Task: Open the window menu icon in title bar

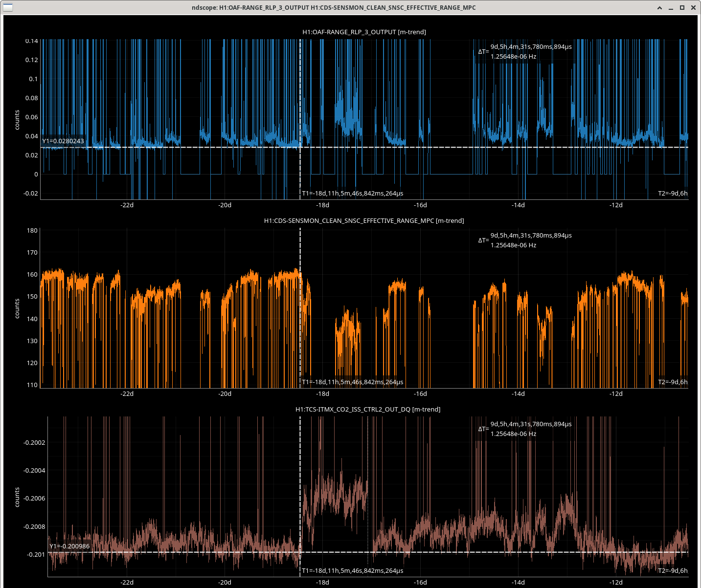Action: (7, 7)
